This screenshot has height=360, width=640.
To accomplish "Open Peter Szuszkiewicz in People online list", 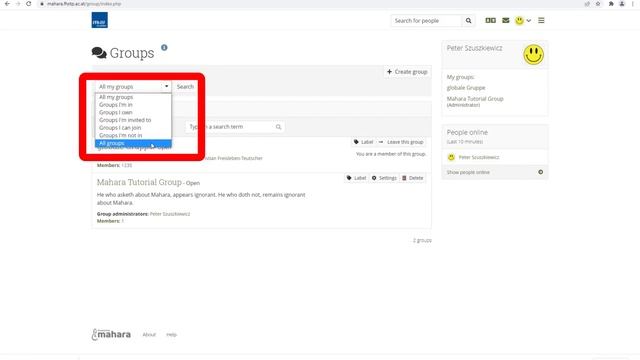I will 479,157.
